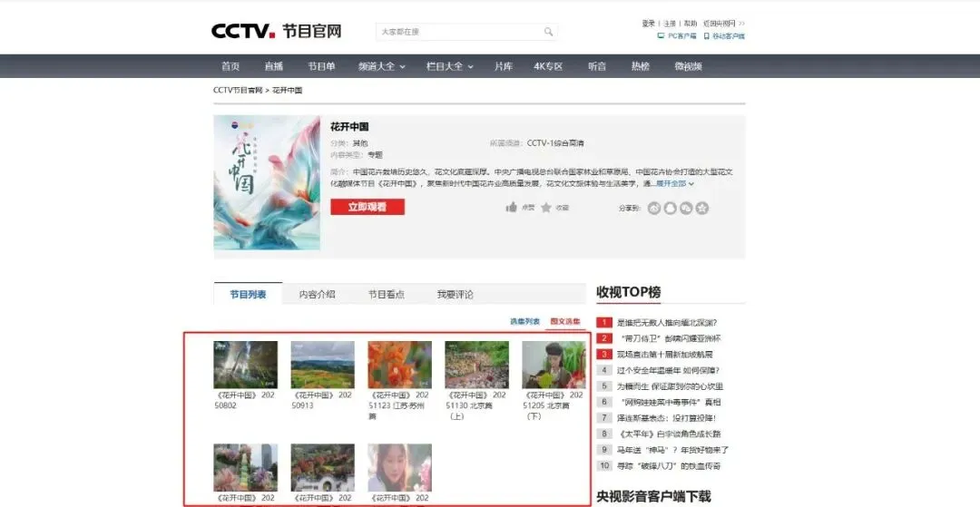The width and height of the screenshot is (980, 507).
Task: Open 节目单 in navigation bar
Action: [321, 66]
